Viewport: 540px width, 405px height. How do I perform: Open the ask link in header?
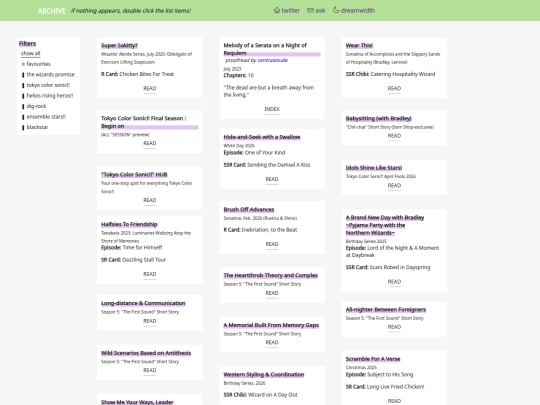pyautogui.click(x=320, y=11)
